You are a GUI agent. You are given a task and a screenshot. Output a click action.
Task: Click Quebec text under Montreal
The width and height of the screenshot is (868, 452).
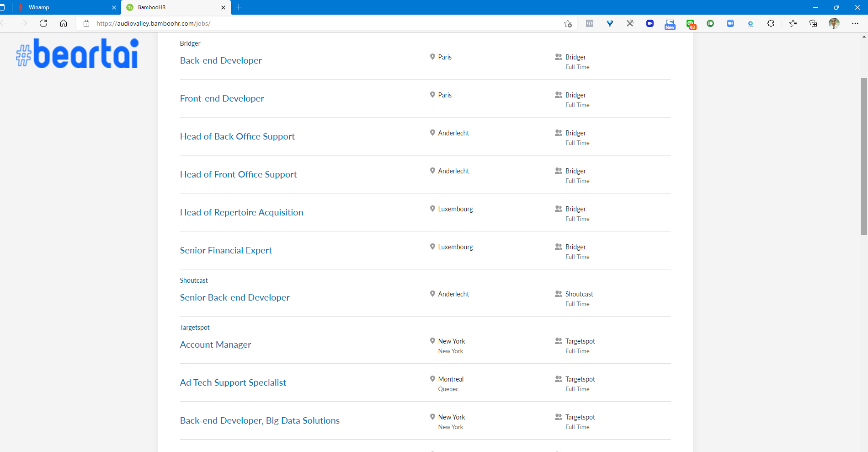click(448, 389)
